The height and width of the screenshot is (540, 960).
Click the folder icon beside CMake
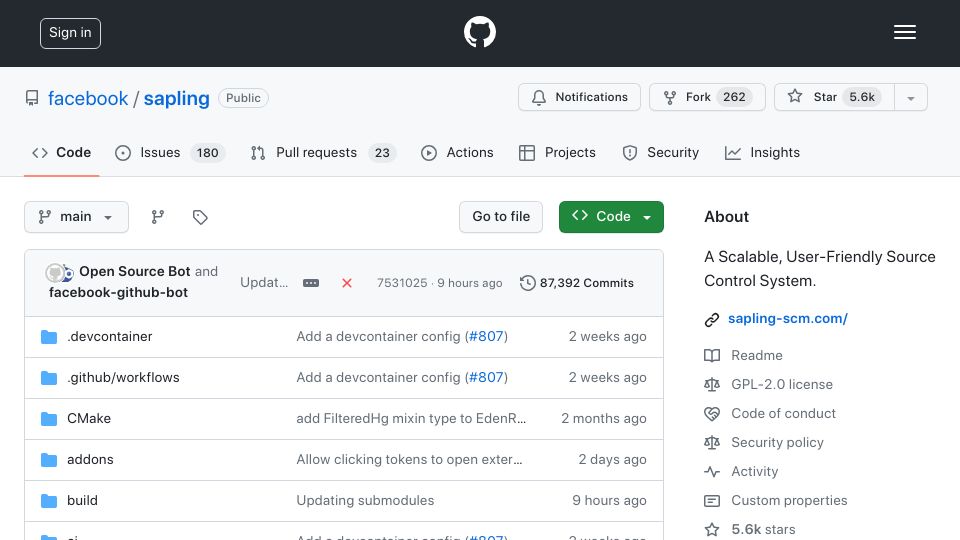49,419
